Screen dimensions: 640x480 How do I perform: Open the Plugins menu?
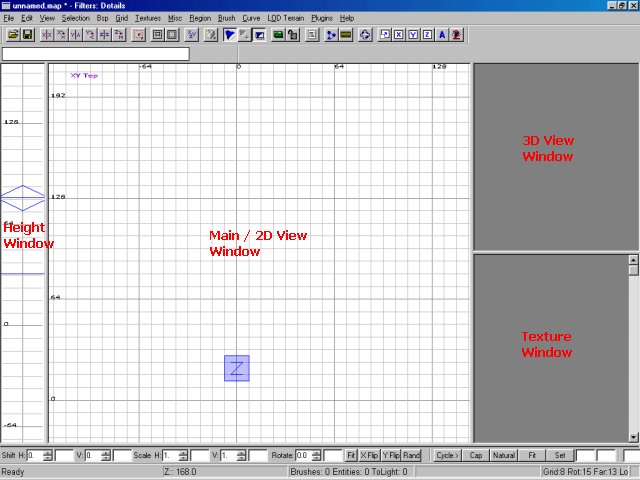tap(322, 18)
